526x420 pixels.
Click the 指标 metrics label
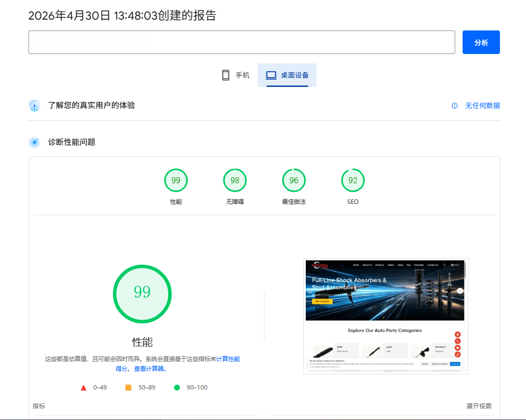(x=39, y=406)
